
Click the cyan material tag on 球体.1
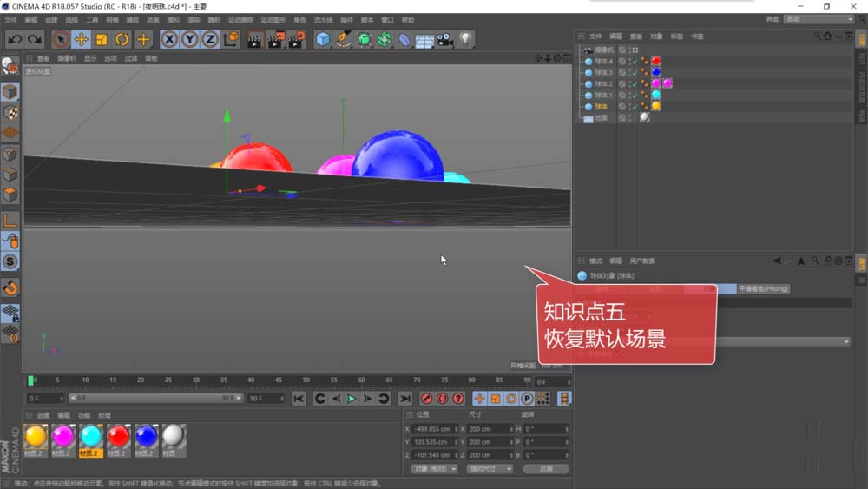click(x=656, y=95)
